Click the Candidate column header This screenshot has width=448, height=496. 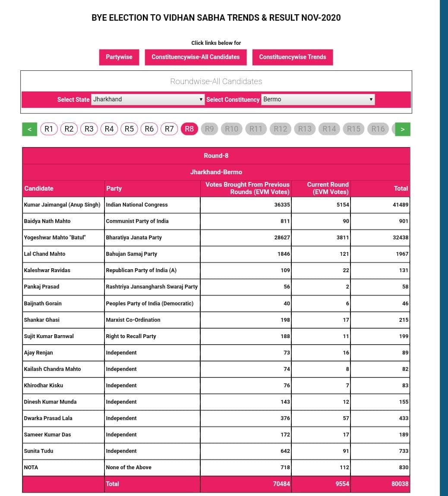click(x=39, y=188)
